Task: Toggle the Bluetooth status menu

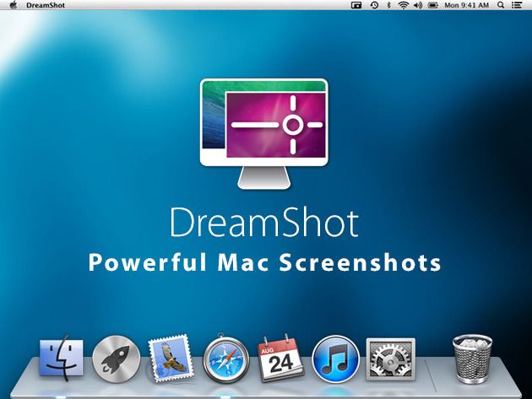Action: 388,5
